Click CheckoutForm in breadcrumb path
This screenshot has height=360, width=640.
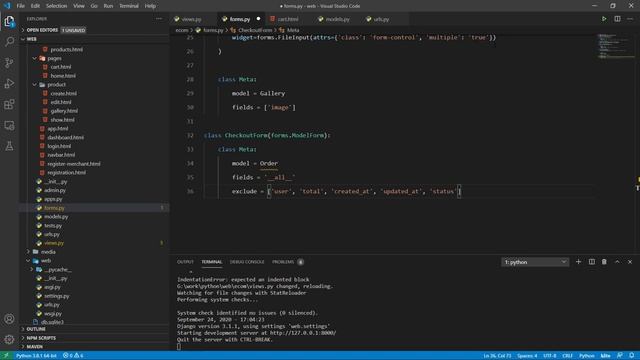tap(255, 30)
